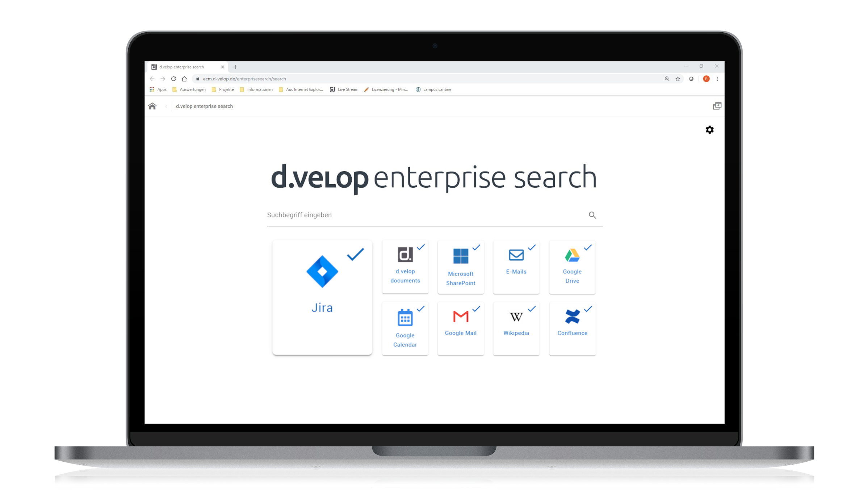This screenshot has height=499, width=868.
Task: Click the settings gear icon
Action: click(x=709, y=130)
